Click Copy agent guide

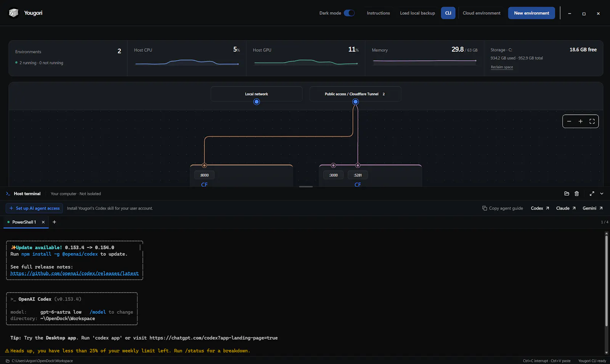pyautogui.click(x=502, y=208)
